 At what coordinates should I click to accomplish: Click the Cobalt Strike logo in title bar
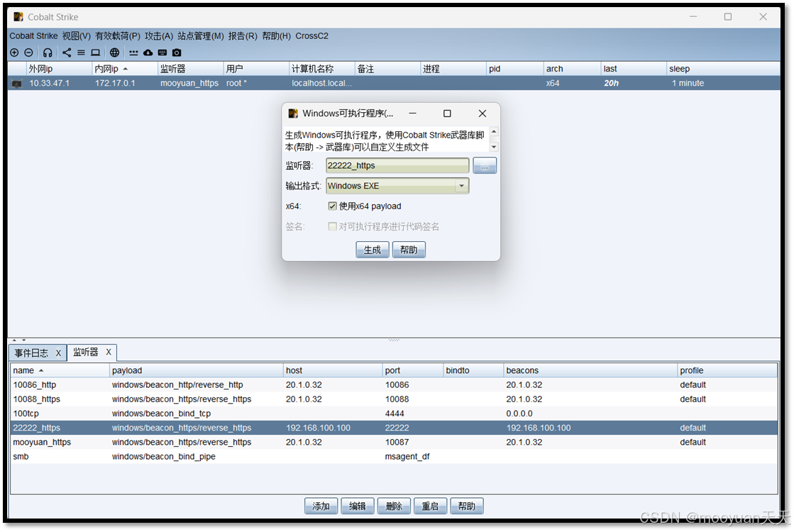[18, 17]
